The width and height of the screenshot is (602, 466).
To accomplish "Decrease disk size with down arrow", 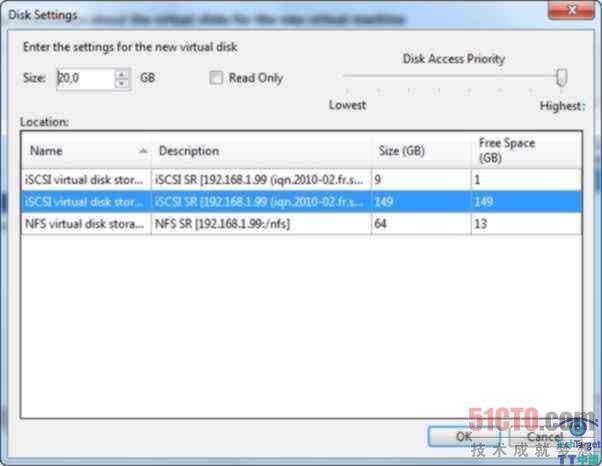I will [x=122, y=84].
